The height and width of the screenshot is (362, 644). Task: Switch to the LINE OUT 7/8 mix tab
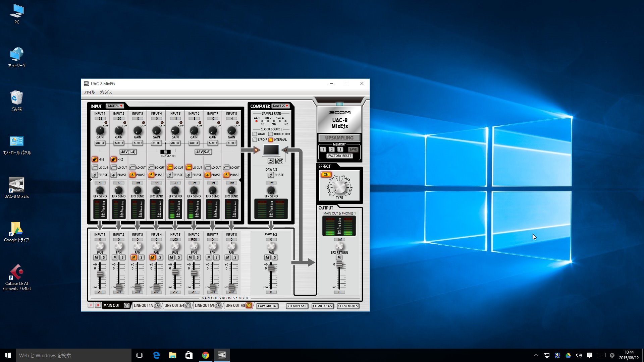(x=235, y=306)
